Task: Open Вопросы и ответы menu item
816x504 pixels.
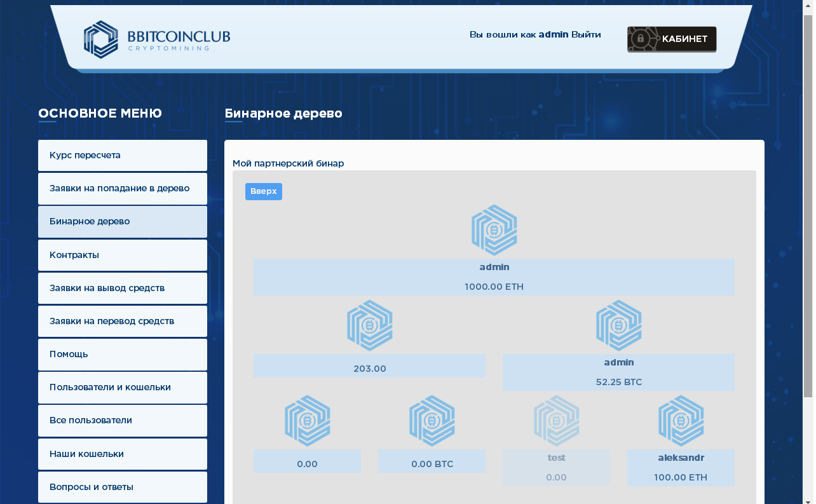Action: click(x=123, y=487)
